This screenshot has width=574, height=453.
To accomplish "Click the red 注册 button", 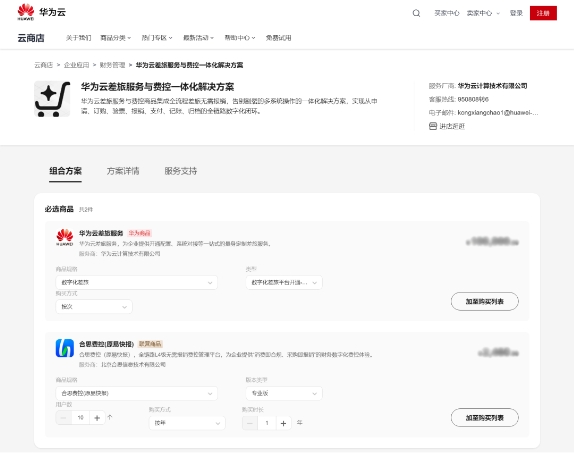I will click(x=543, y=13).
